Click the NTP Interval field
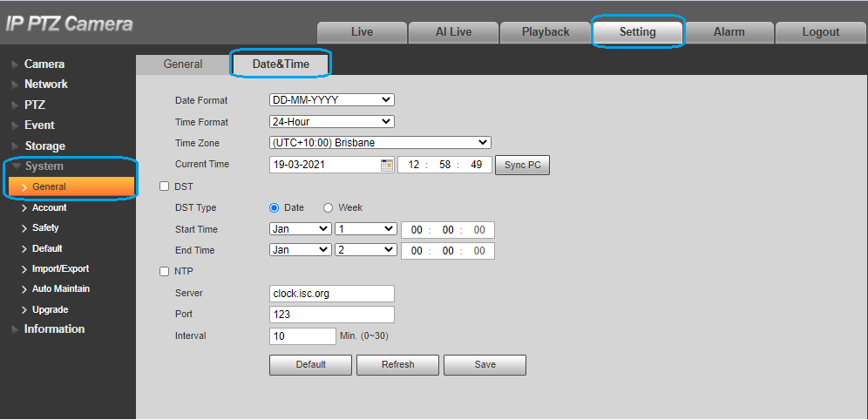The height and width of the screenshot is (420, 868). (x=302, y=335)
